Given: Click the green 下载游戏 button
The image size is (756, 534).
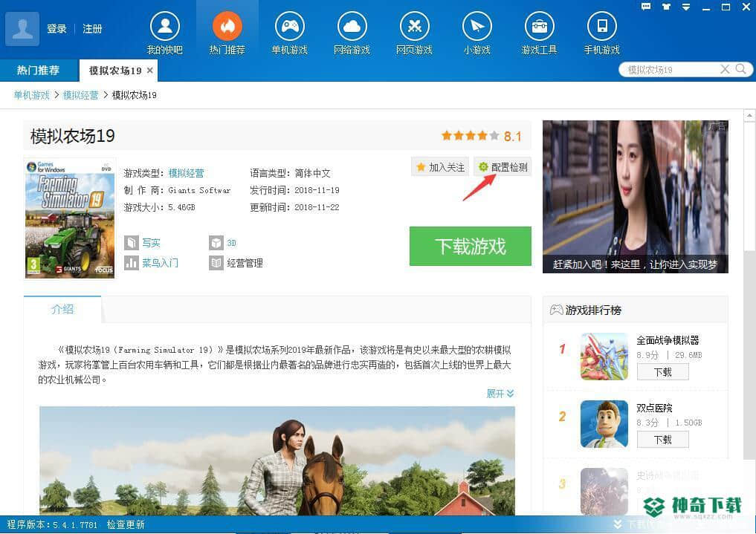Looking at the screenshot, I should click(471, 246).
